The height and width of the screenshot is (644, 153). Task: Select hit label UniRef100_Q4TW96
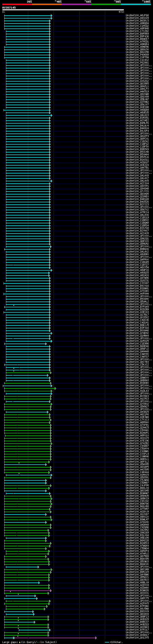point(137,278)
